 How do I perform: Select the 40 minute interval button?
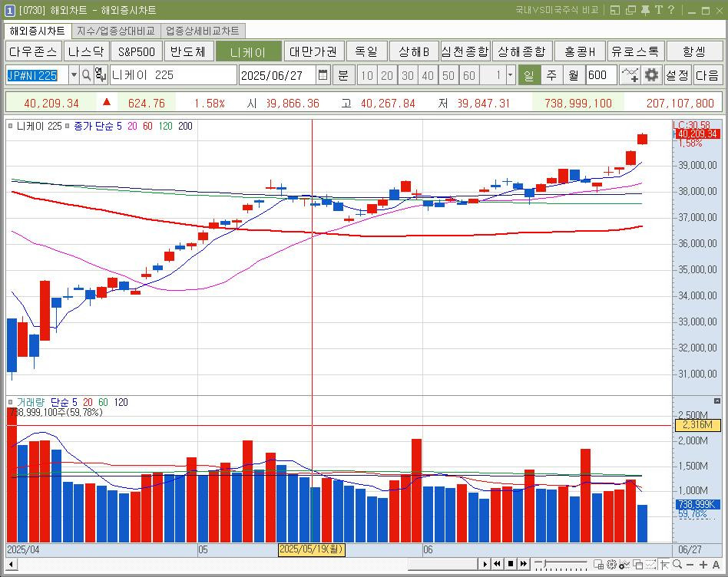pos(428,75)
